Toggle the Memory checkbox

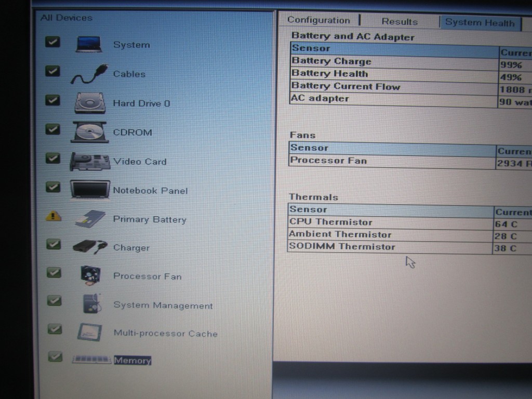click(55, 357)
